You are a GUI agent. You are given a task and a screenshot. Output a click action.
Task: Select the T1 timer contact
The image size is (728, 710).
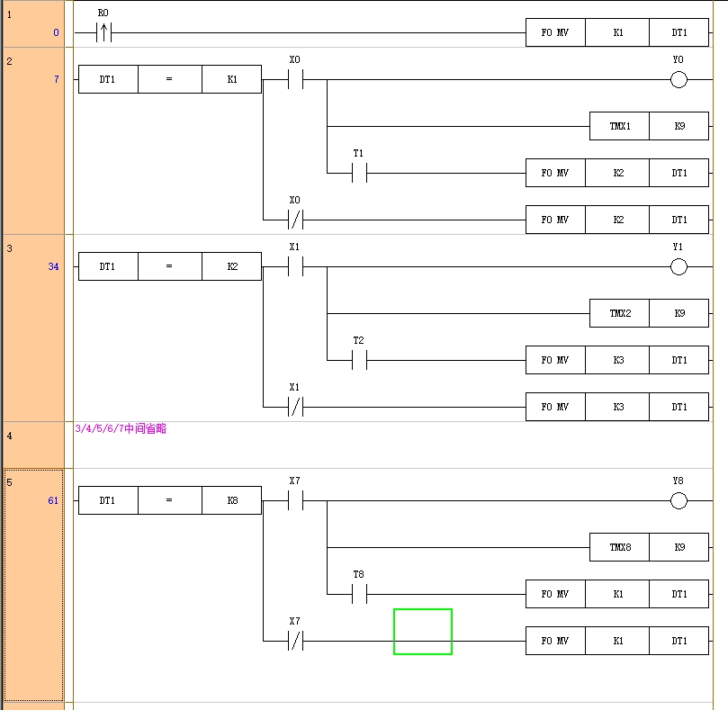[359, 173]
